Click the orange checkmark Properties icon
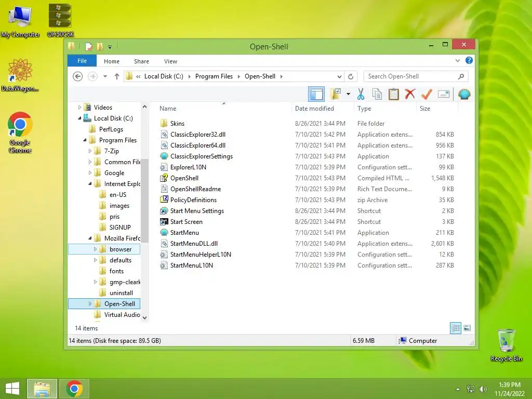Screen dimensions: 532x399 click(427, 94)
